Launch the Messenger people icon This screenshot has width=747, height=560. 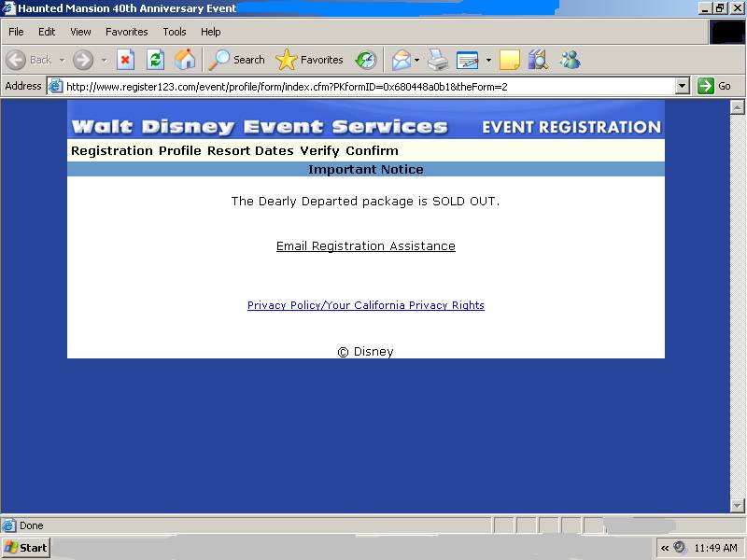(x=570, y=60)
